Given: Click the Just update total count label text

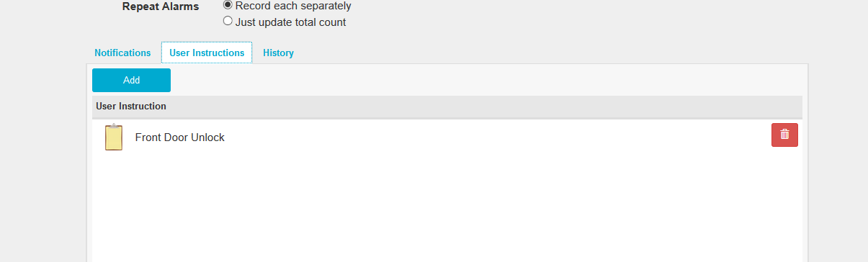Looking at the screenshot, I should (x=291, y=22).
